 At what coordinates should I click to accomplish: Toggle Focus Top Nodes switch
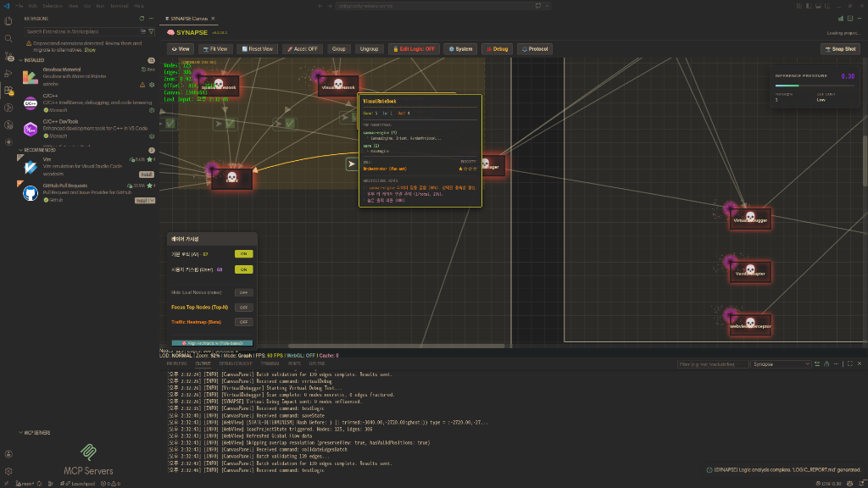[243, 307]
